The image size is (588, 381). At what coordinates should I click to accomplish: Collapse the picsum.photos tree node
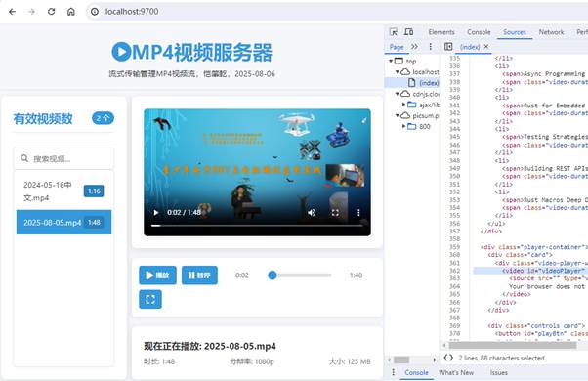click(x=398, y=115)
